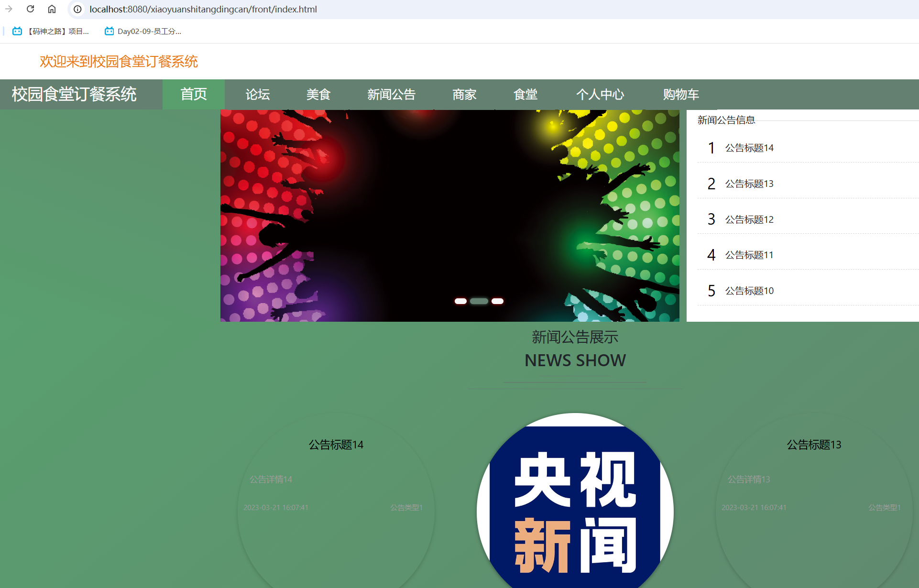Click 公告详情13 card description
This screenshot has width=919, height=588.
pos(749,479)
